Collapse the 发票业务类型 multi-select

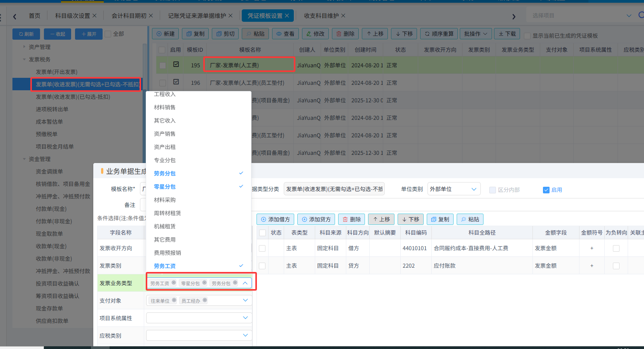tap(245, 283)
